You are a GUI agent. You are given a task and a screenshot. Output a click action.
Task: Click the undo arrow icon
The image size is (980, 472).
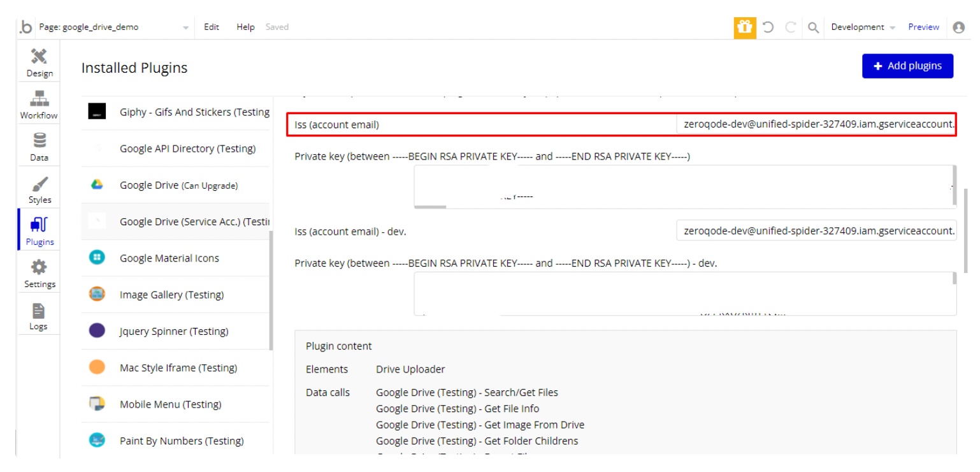point(768,27)
